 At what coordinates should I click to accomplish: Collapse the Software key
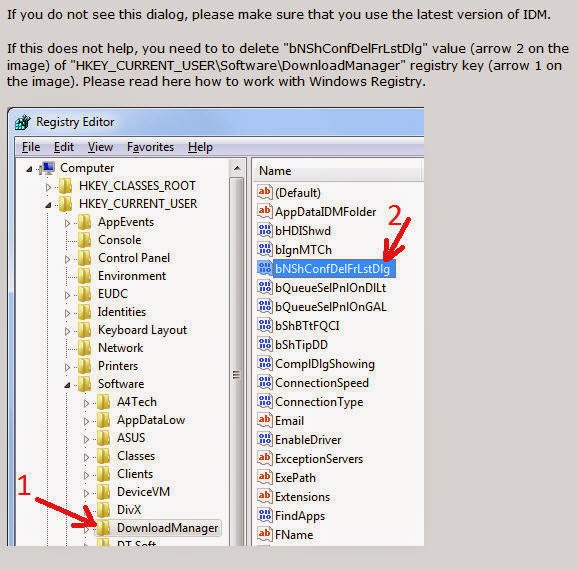(x=67, y=385)
